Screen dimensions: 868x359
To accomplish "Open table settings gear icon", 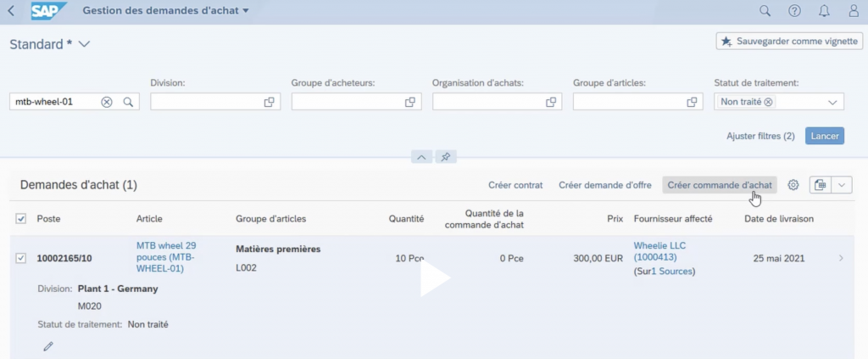I will click(x=793, y=185).
